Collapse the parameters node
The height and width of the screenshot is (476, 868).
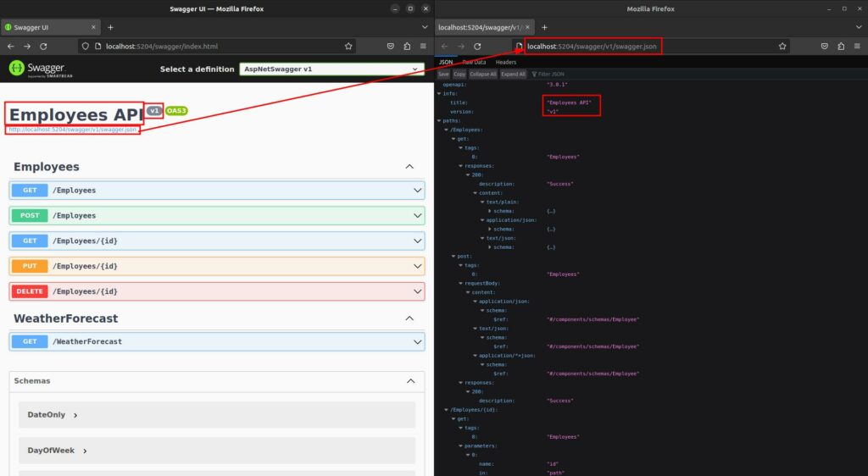[x=461, y=446]
